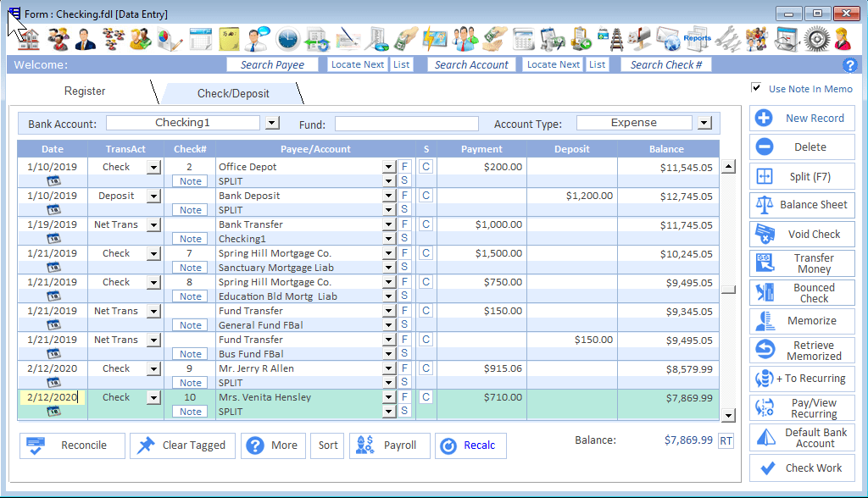This screenshot has width=868, height=498.
Task: Open the Account Type dropdown arrow
Action: (704, 123)
